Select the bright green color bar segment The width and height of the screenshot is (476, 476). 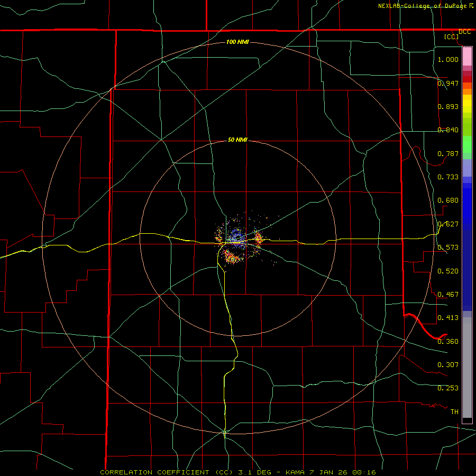467,144
